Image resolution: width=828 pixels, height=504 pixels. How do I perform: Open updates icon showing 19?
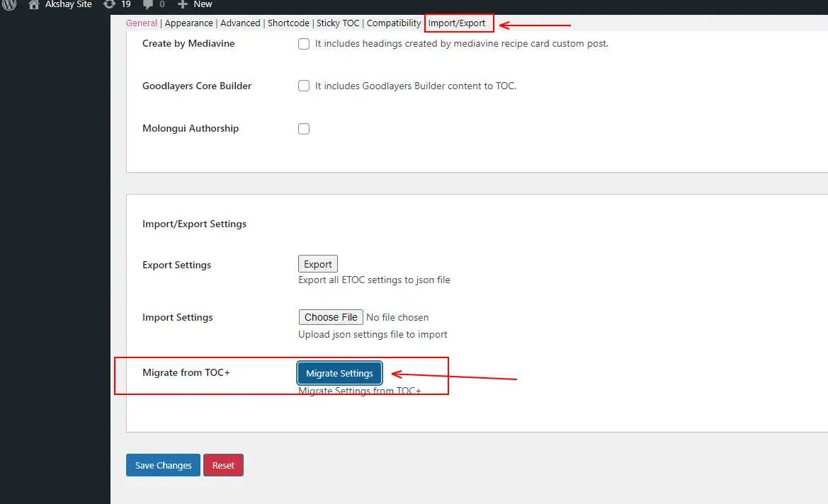pyautogui.click(x=109, y=4)
